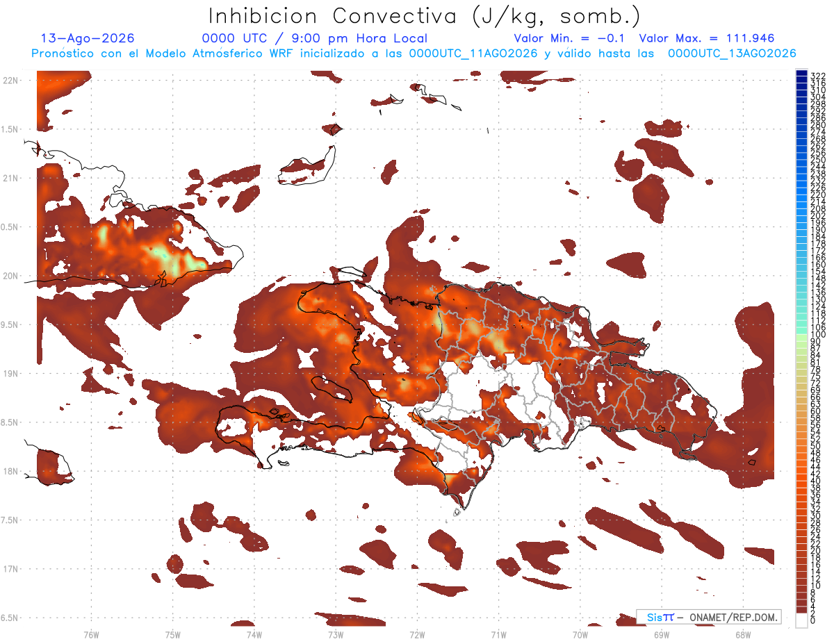Click the '160' value on the color scale

click(817, 264)
